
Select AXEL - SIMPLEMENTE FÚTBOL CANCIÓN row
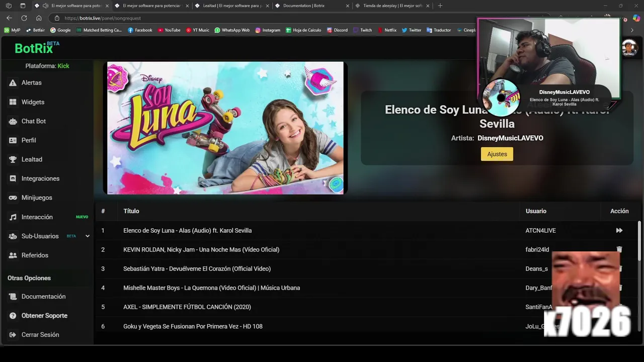coord(187,307)
